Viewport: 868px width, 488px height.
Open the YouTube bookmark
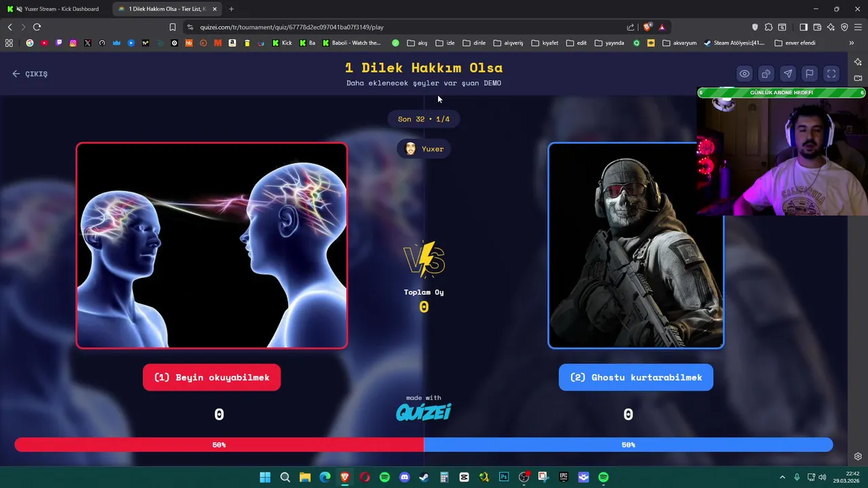[x=44, y=43]
